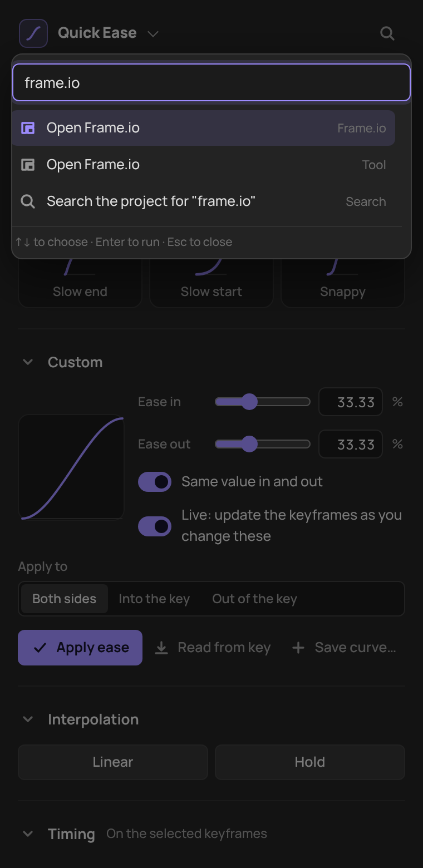This screenshot has width=423, height=868.
Task: Open search with the magnifier icon
Action: click(387, 33)
